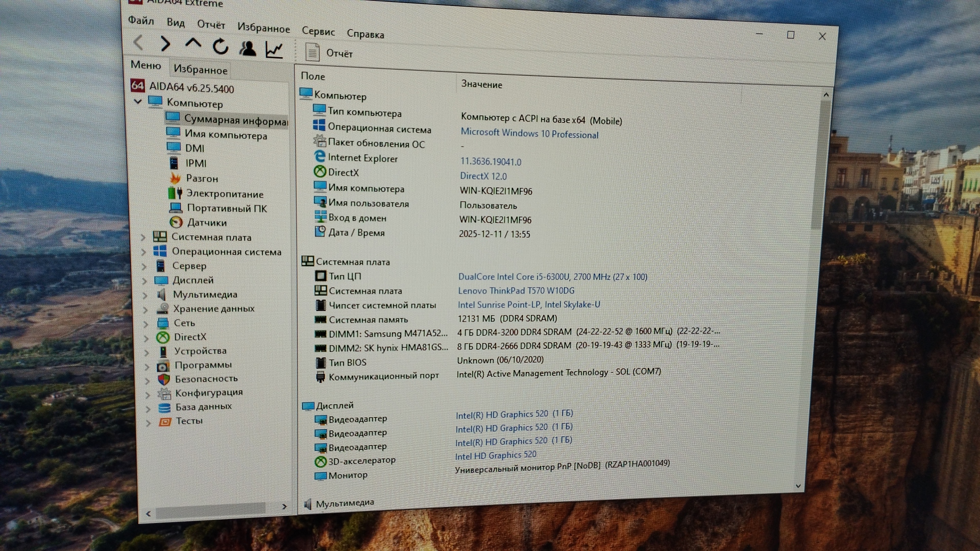
Task: Click the vertical scrollbar down arrow in the report
Action: tap(798, 486)
